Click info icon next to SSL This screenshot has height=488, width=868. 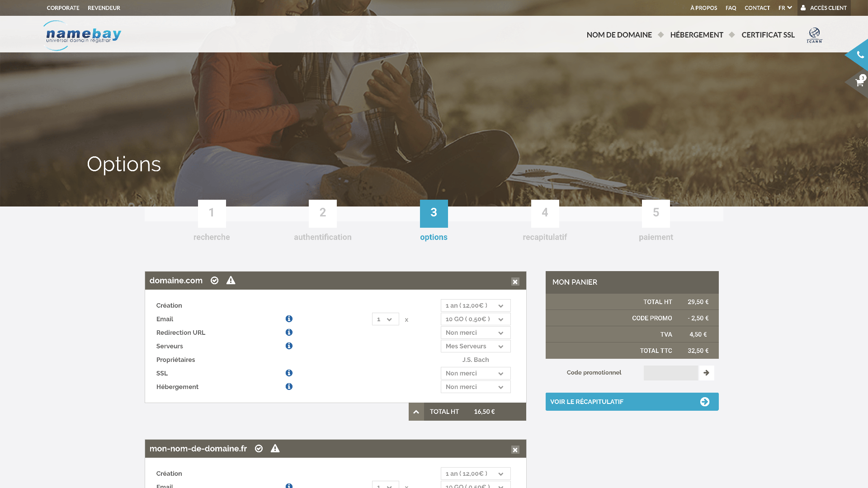(x=289, y=373)
